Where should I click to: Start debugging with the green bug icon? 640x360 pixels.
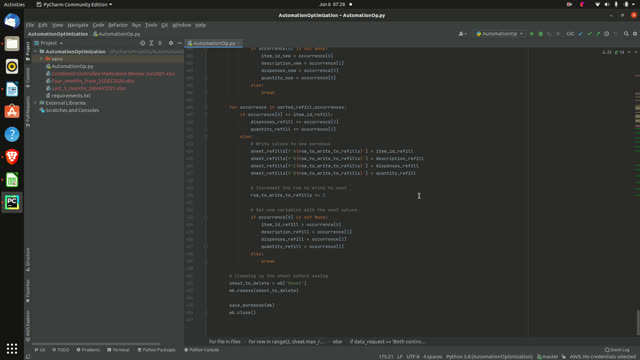point(540,34)
